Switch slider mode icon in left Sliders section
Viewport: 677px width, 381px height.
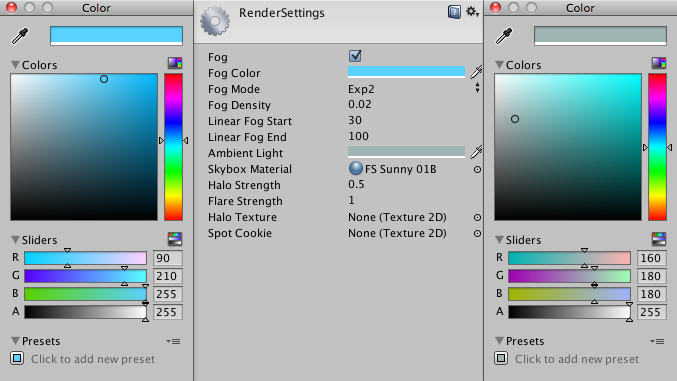(x=175, y=238)
